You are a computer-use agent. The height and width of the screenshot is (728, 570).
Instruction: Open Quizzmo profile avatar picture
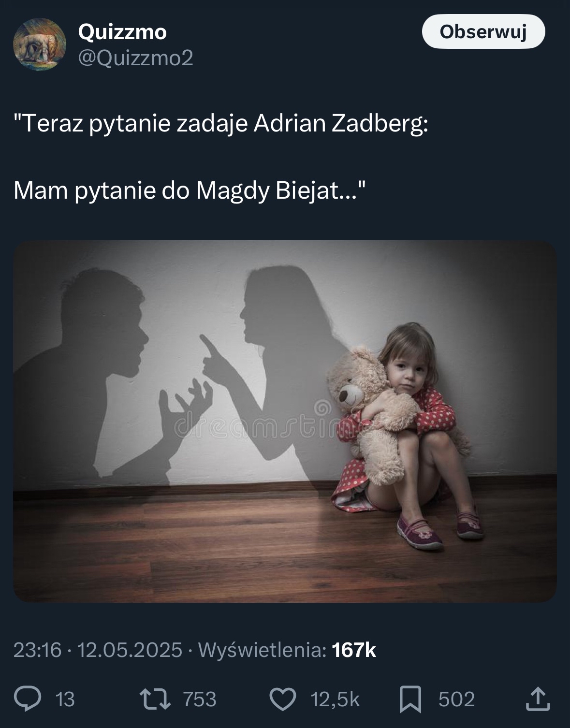39,44
